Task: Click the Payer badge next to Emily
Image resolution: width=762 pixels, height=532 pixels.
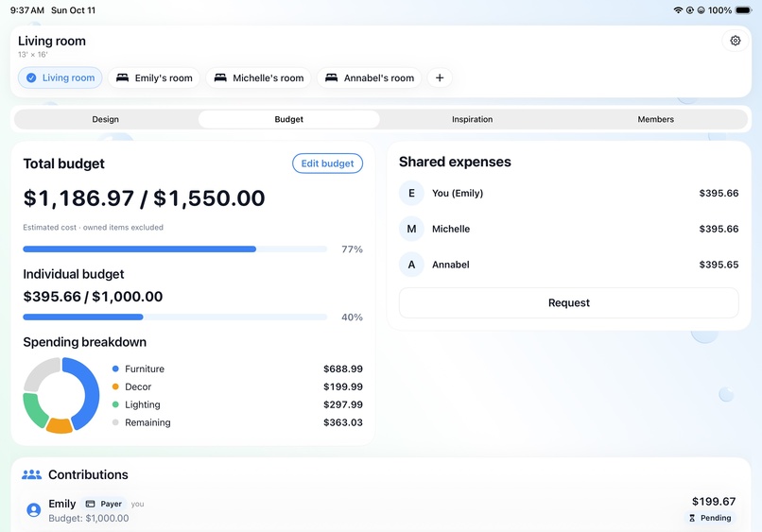Action: pyautogui.click(x=103, y=504)
